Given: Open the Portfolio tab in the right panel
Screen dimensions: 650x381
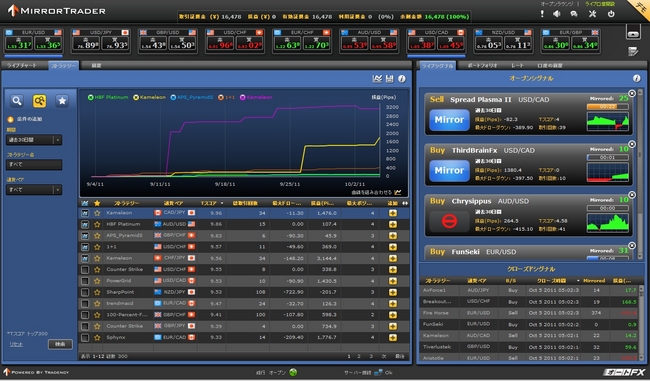Looking at the screenshot, I should click(482, 66).
